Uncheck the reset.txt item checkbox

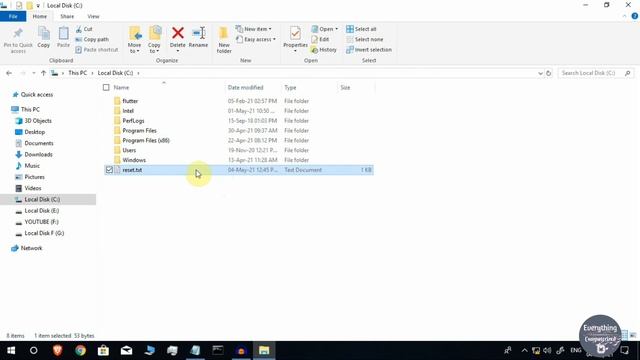tap(109, 170)
